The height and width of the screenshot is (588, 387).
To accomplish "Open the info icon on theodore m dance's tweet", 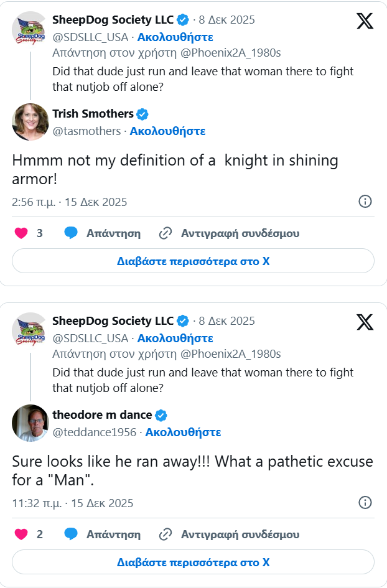I will [x=365, y=503].
